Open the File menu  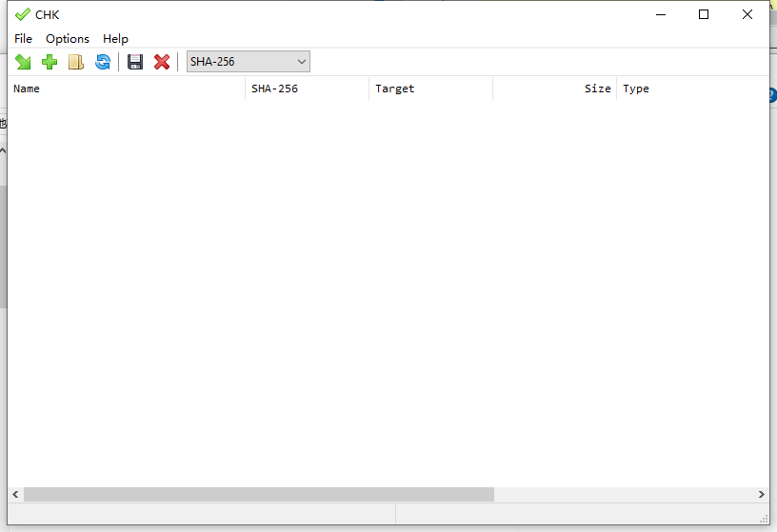(23, 39)
